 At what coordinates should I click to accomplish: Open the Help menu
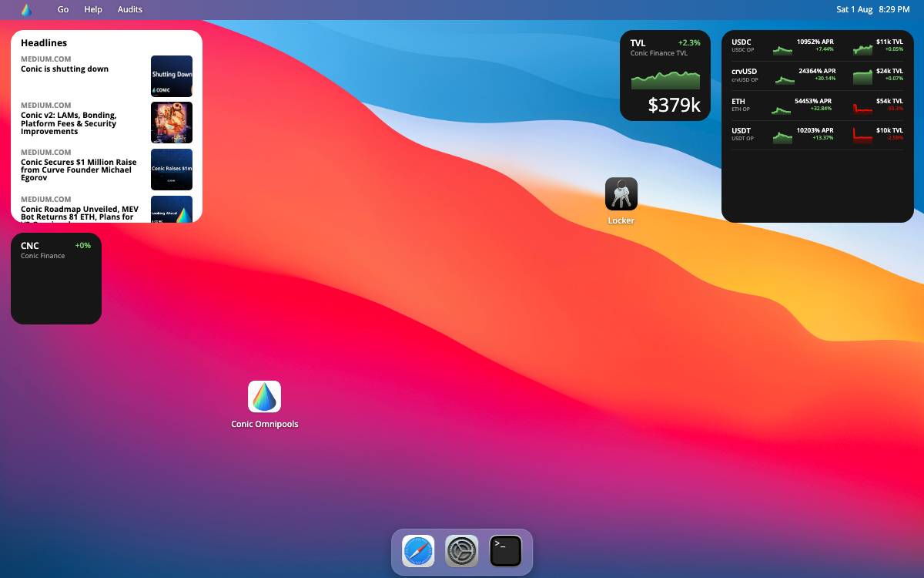pos(93,9)
